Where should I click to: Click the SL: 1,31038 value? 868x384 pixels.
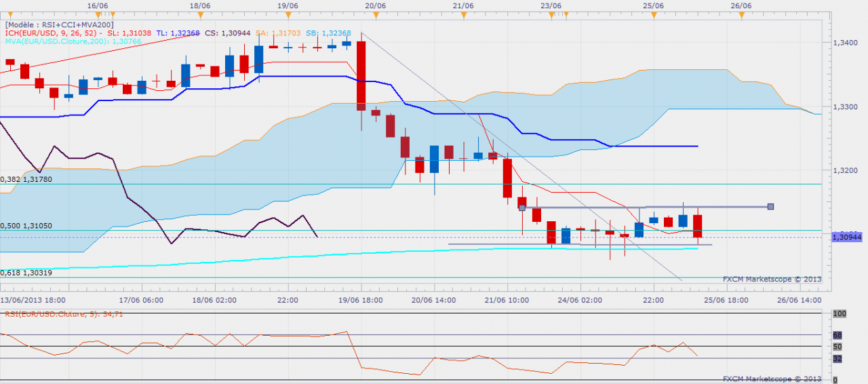(x=130, y=33)
